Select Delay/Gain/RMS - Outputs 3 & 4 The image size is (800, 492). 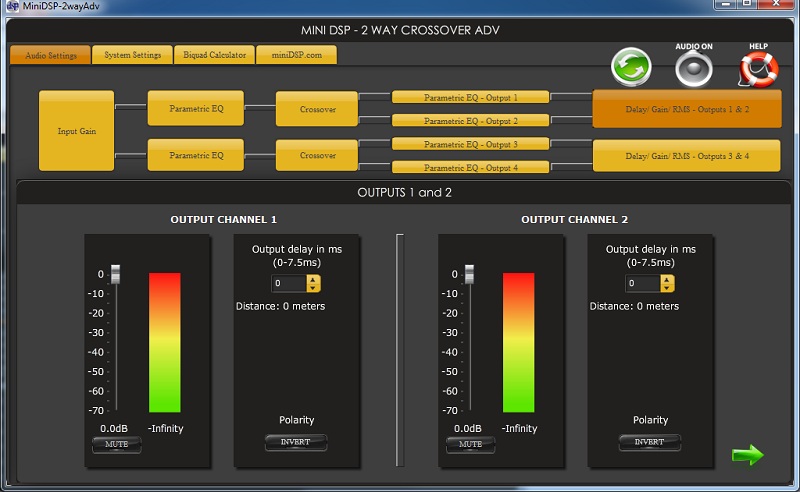point(687,156)
